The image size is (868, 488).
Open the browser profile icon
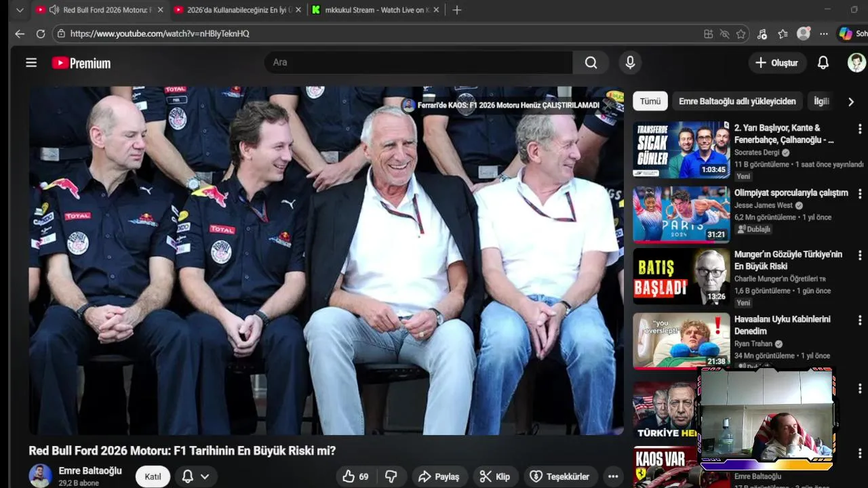(804, 33)
